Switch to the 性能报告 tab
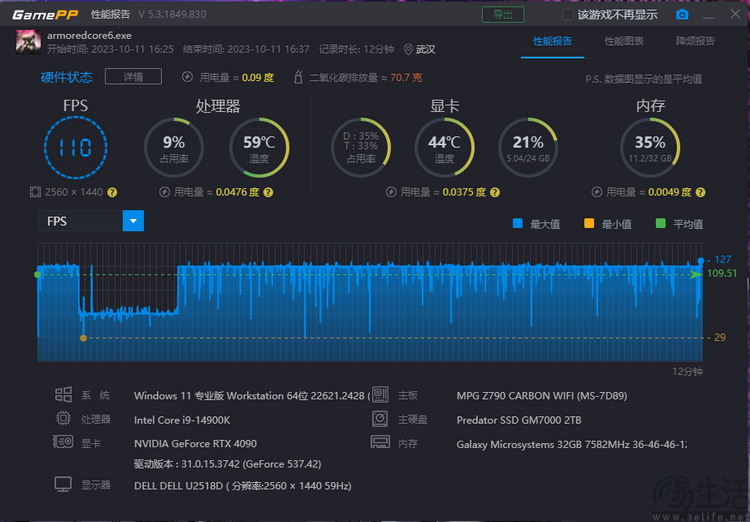The image size is (750, 522). pos(552,41)
